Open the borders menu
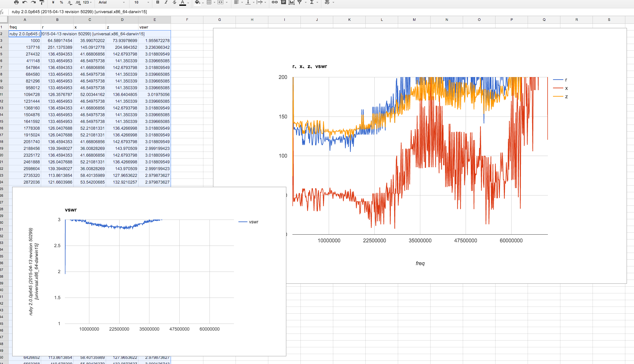 tap(209, 2)
